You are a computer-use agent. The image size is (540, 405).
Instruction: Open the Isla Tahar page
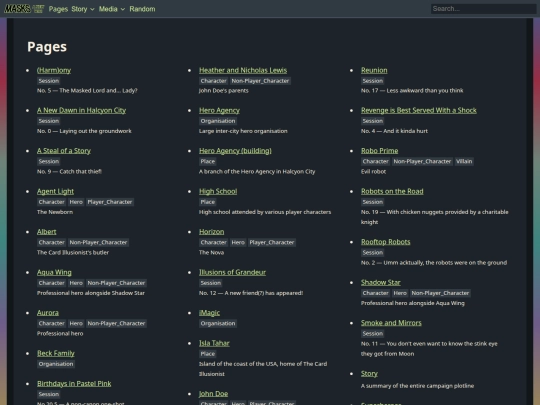point(214,343)
